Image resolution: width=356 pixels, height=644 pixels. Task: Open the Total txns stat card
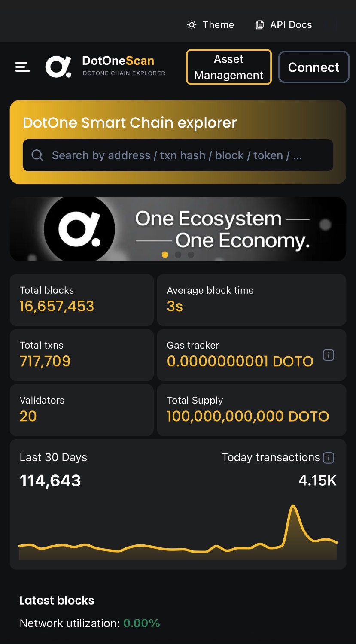pyautogui.click(x=82, y=355)
